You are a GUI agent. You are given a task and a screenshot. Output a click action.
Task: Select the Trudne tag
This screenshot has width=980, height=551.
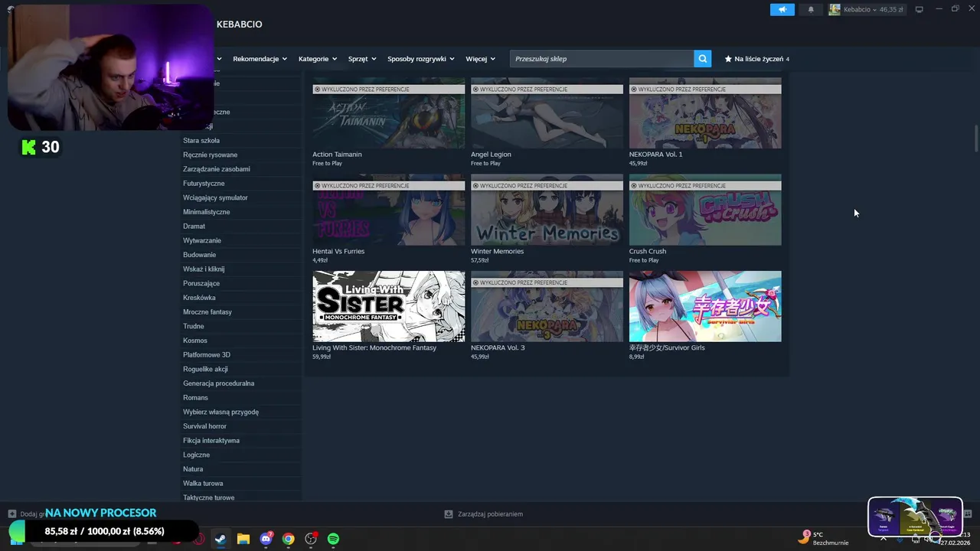(x=194, y=326)
